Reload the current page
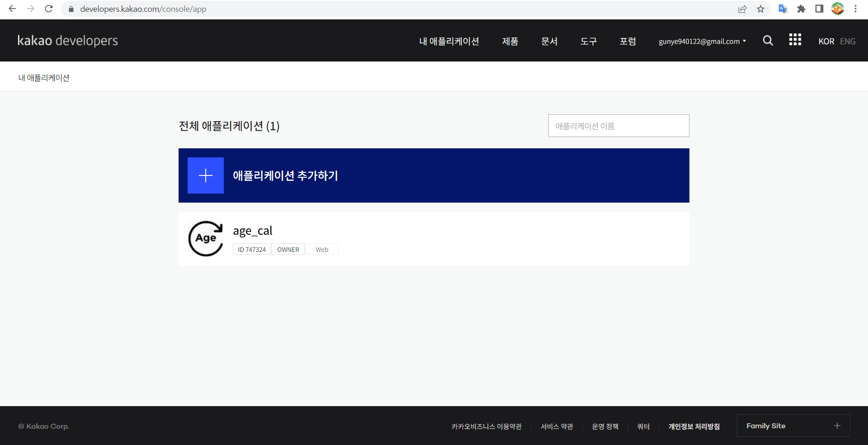868x445 pixels. pyautogui.click(x=49, y=9)
